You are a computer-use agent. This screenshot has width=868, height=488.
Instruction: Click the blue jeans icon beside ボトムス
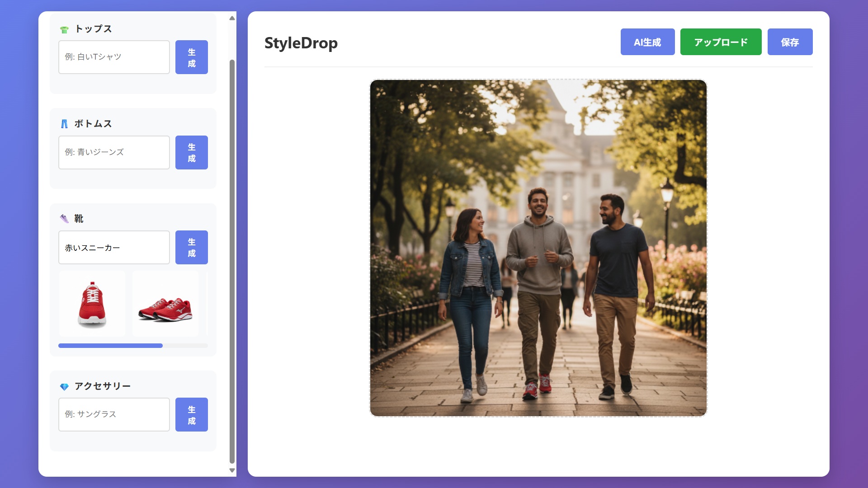[x=65, y=123]
